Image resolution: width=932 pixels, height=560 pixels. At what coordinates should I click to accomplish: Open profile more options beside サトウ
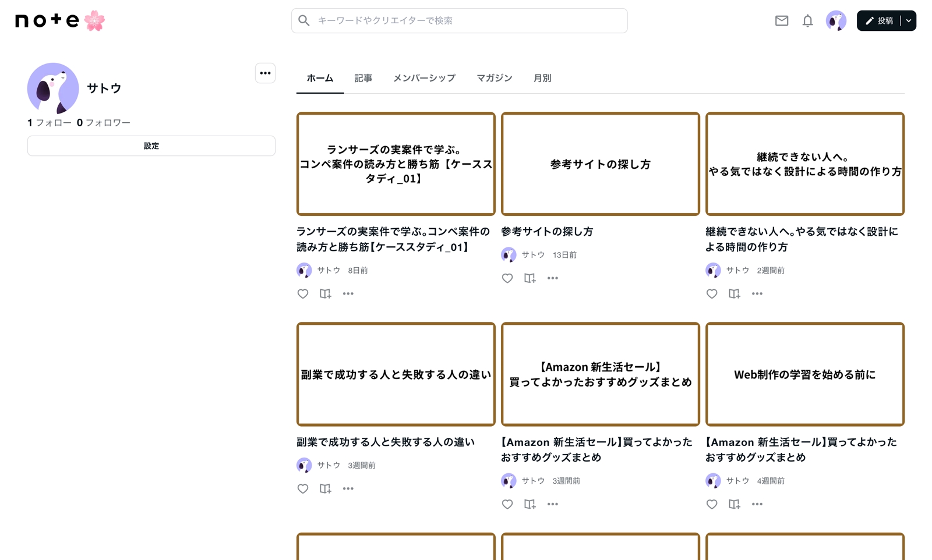(x=265, y=73)
